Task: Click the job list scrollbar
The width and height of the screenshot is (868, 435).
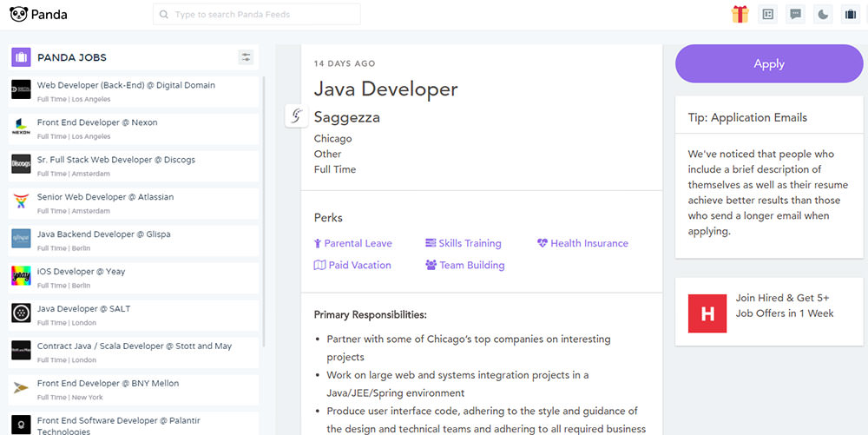Action: tap(264, 212)
